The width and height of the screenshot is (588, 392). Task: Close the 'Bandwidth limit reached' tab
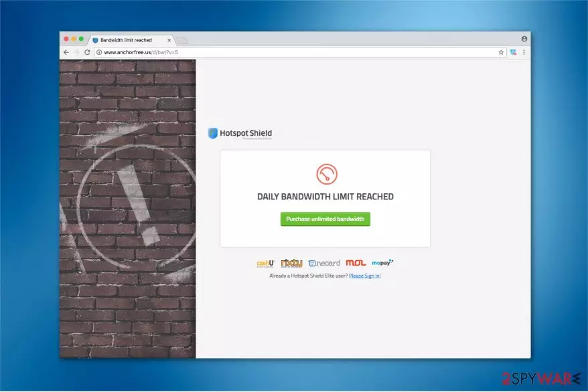(x=169, y=40)
